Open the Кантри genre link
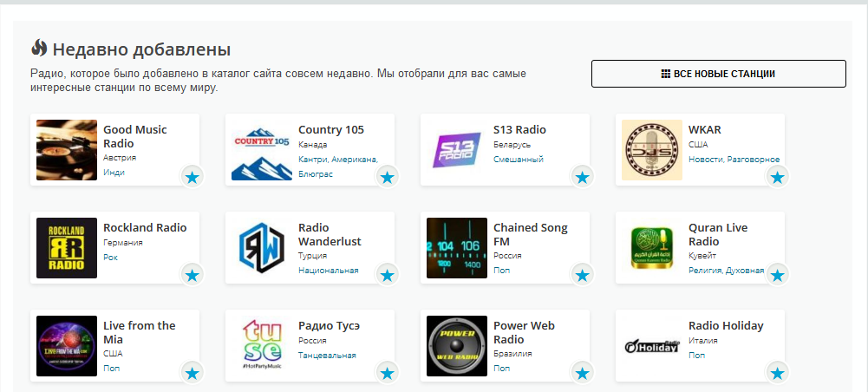The image size is (868, 392). point(314,160)
